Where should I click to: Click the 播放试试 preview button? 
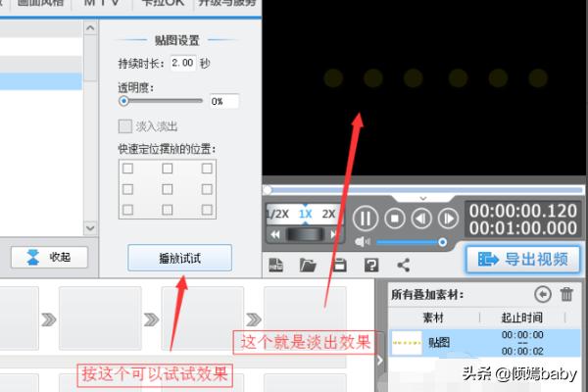point(179,258)
